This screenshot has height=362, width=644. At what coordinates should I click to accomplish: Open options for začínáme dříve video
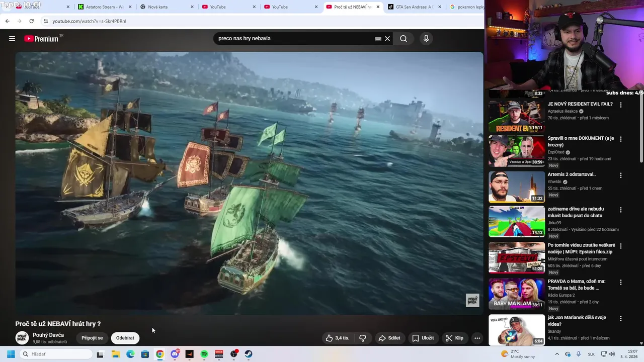(x=621, y=210)
